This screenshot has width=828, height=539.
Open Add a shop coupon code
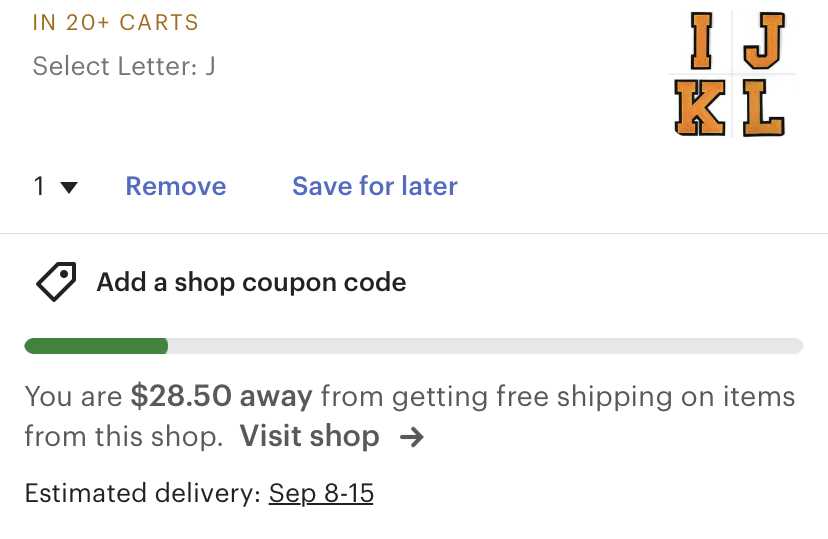tap(251, 282)
